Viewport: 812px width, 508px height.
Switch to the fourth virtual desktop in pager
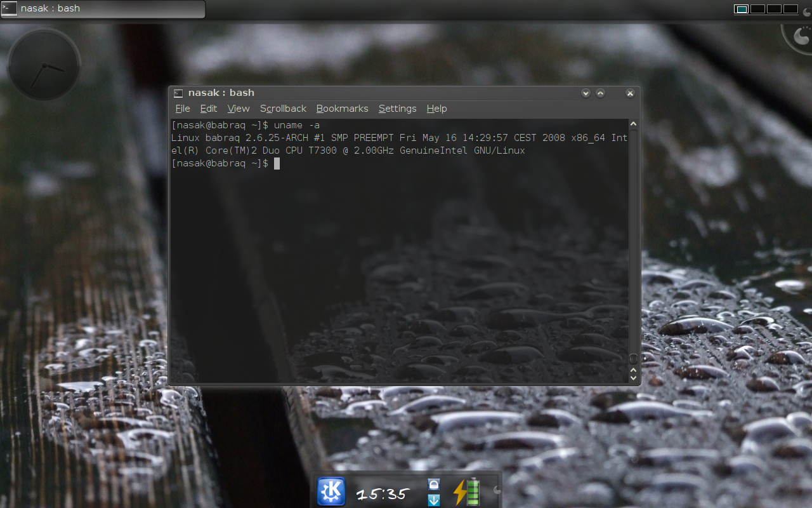click(790, 9)
